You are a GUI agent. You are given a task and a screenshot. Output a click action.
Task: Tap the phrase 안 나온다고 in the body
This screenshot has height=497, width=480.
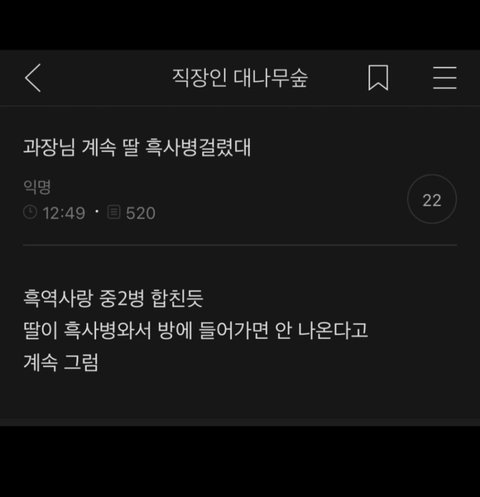tap(322, 330)
